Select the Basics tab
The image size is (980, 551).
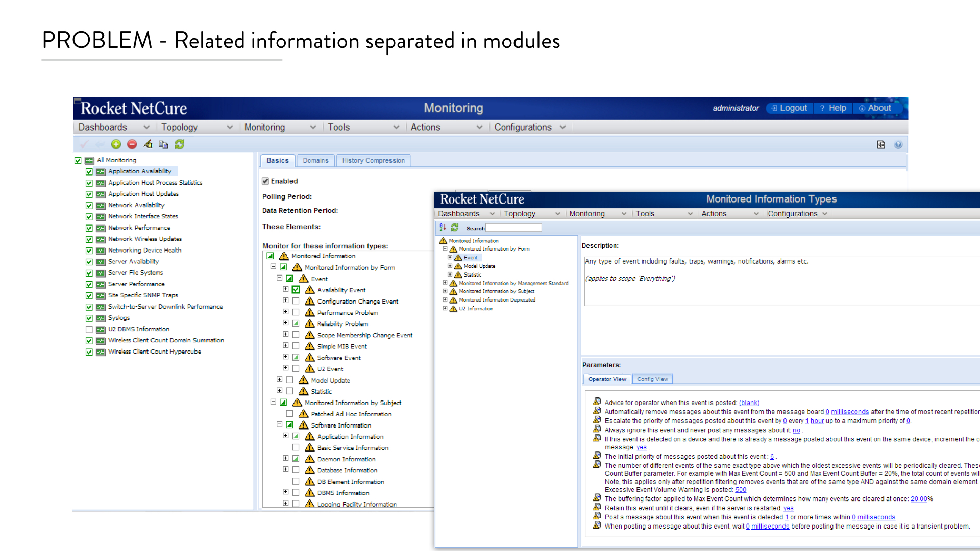(x=278, y=160)
